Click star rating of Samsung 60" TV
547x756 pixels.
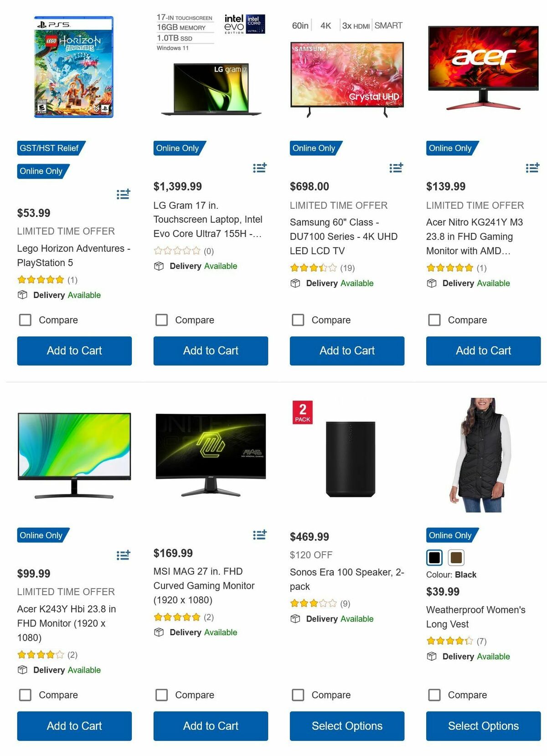click(x=314, y=267)
